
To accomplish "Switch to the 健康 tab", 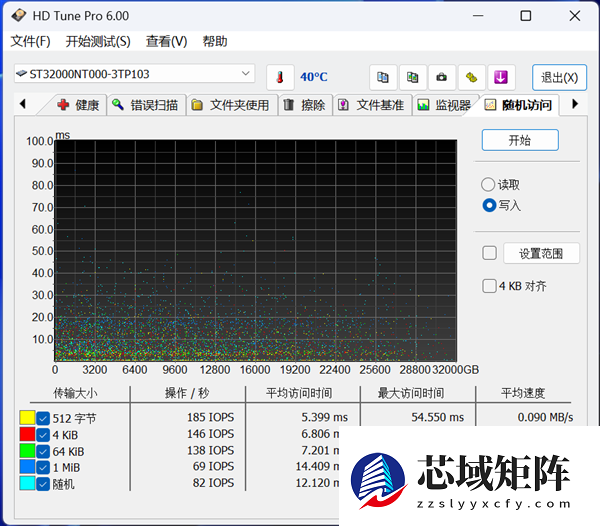I will (x=78, y=105).
